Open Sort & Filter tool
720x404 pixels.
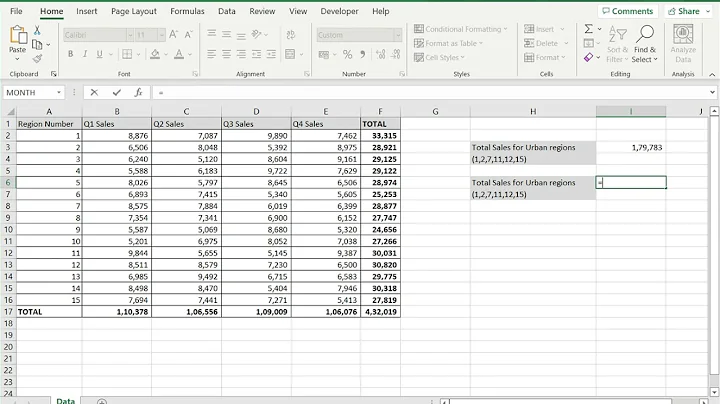tap(617, 44)
